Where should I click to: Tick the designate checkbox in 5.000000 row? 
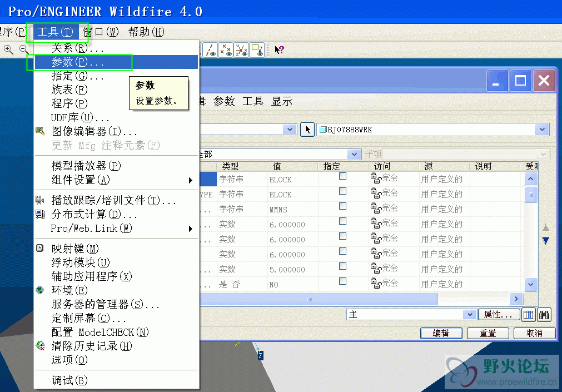pos(342,266)
